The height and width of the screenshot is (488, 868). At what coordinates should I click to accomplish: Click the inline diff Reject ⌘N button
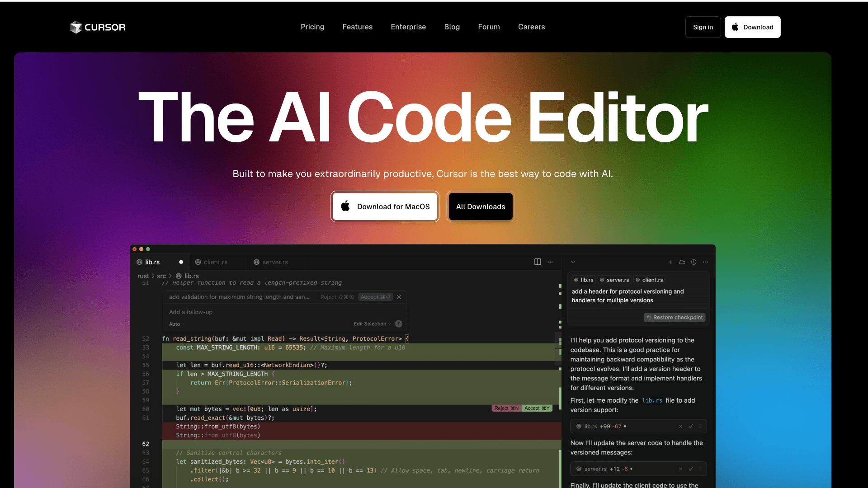click(506, 408)
